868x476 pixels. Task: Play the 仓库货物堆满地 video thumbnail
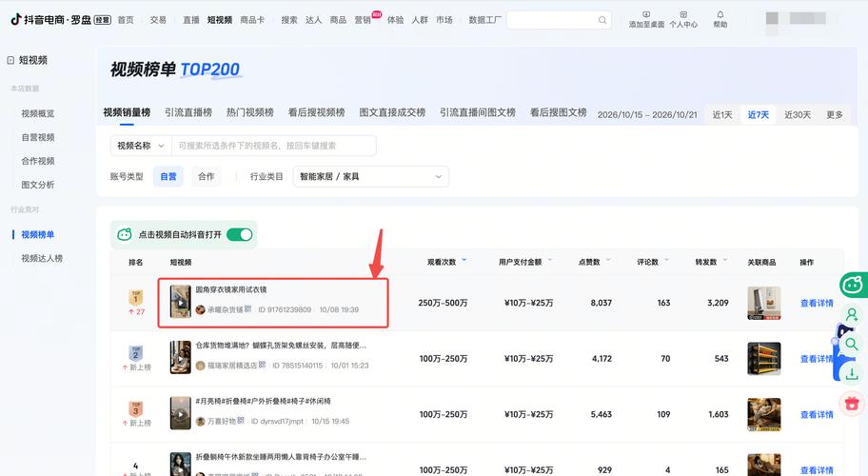[181, 357]
